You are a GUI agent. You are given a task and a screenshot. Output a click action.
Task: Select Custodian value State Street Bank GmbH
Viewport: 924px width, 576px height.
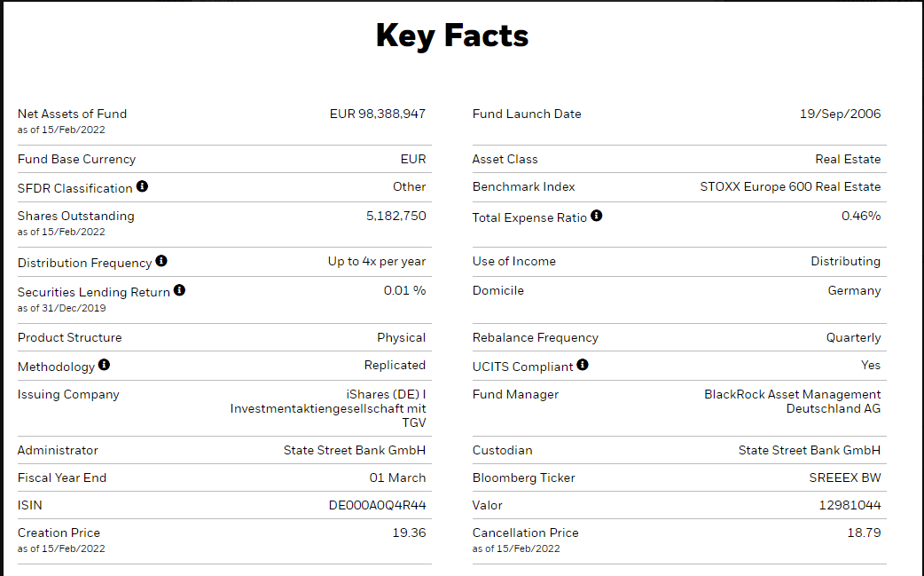point(810,450)
